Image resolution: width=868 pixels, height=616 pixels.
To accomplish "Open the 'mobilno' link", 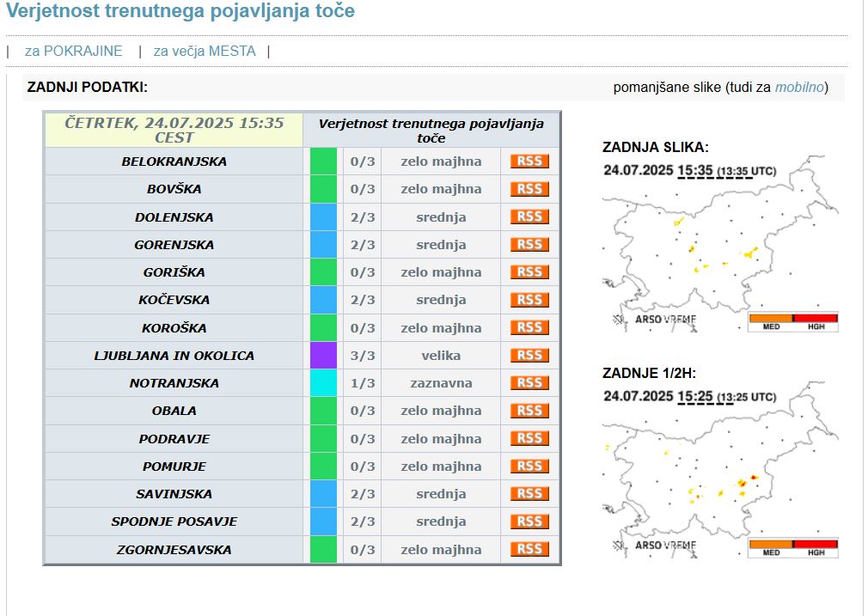I will click(x=799, y=88).
